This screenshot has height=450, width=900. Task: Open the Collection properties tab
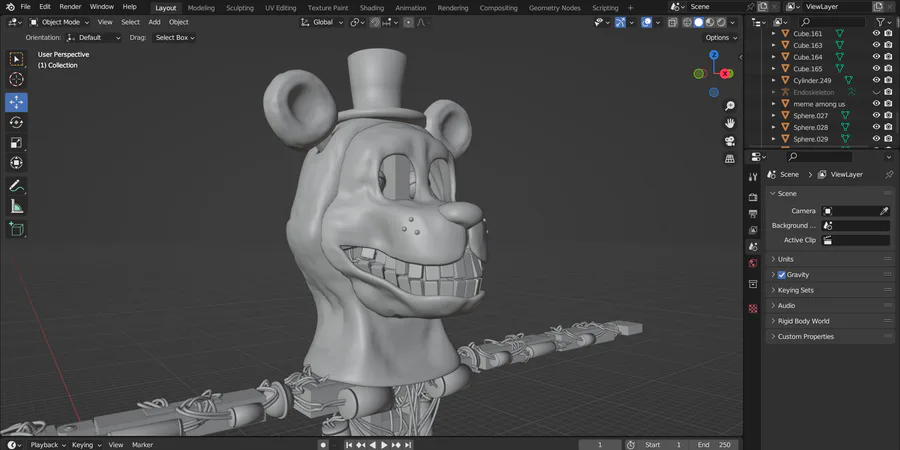coord(753,284)
